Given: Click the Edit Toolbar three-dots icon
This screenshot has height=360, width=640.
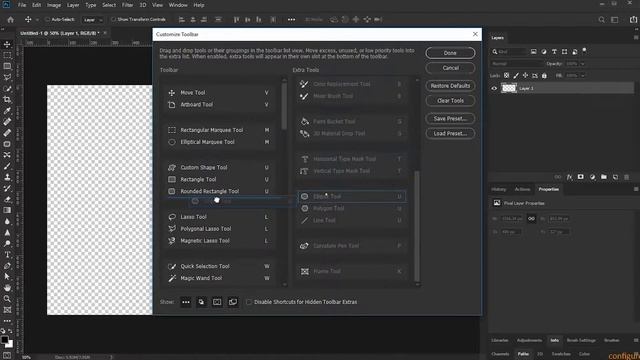Looking at the screenshot, I should [7, 321].
